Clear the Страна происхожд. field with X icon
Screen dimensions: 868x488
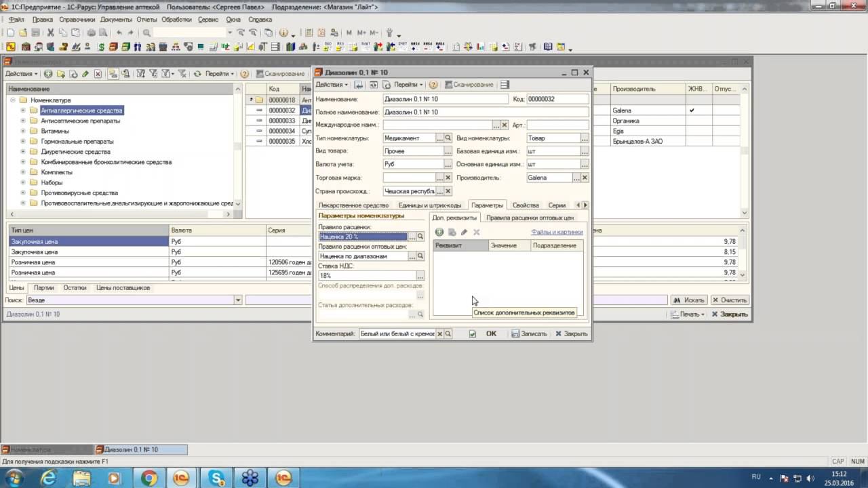click(448, 191)
